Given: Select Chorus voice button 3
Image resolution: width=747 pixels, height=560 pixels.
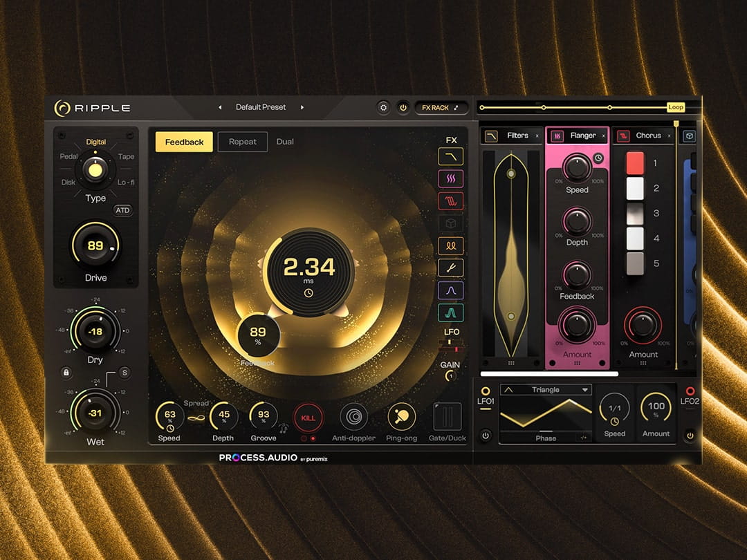Looking at the screenshot, I should 634,214.
